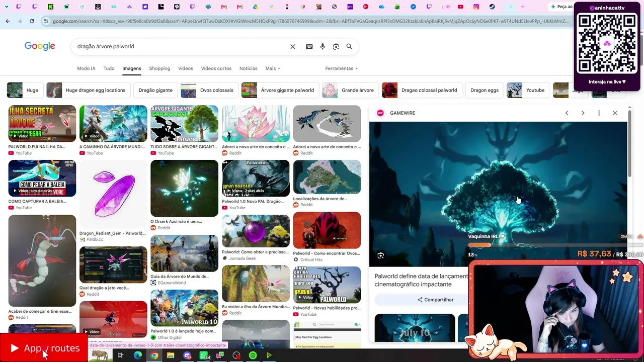
Task: Open more options in image preview
Action: tap(599, 113)
